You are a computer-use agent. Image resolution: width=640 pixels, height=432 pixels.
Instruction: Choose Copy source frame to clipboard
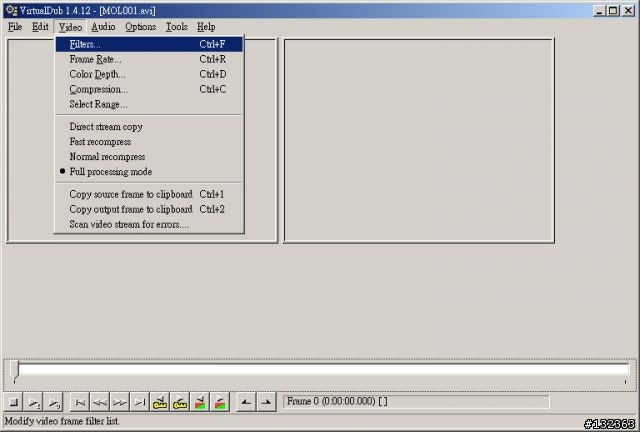(x=149, y=194)
